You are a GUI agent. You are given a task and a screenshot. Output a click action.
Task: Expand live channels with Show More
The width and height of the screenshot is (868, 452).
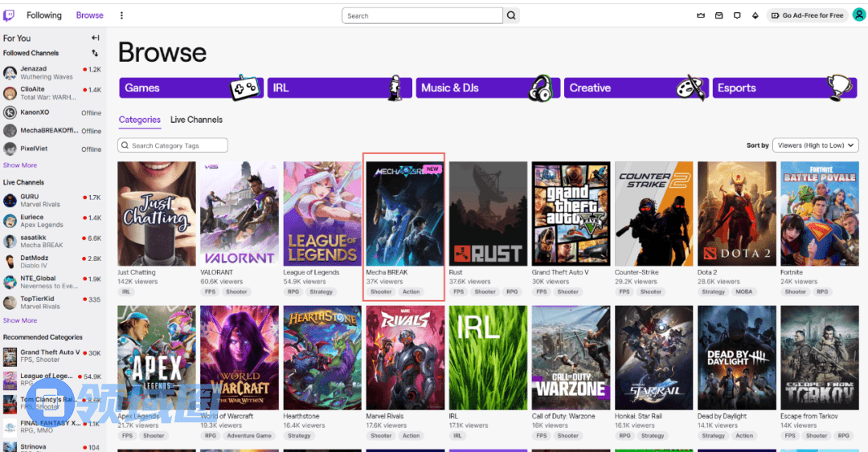[x=20, y=320]
